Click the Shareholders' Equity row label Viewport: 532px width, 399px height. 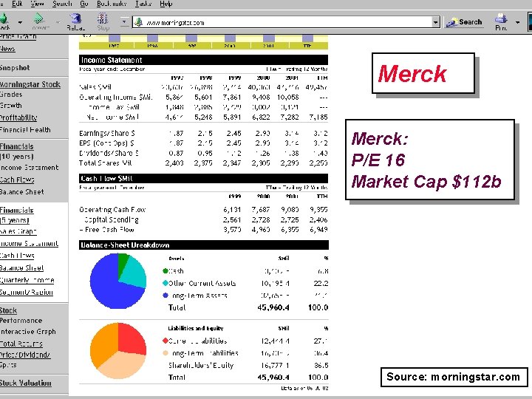(201, 366)
